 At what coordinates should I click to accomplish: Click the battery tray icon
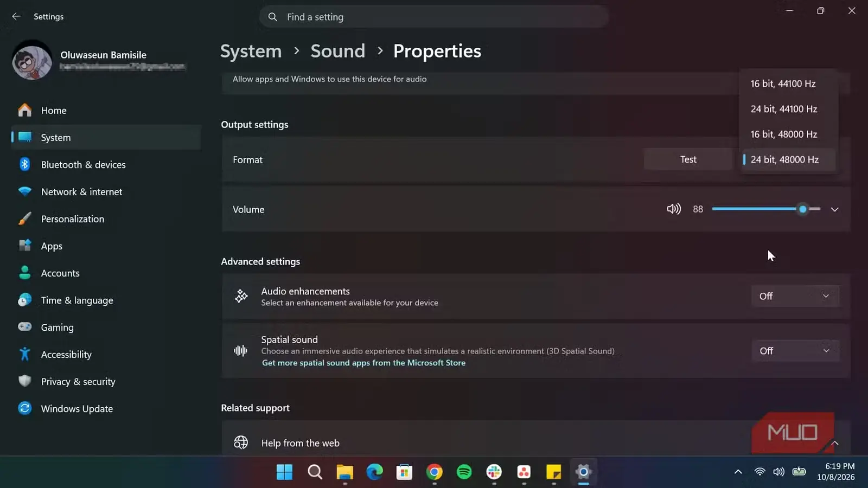tap(799, 472)
